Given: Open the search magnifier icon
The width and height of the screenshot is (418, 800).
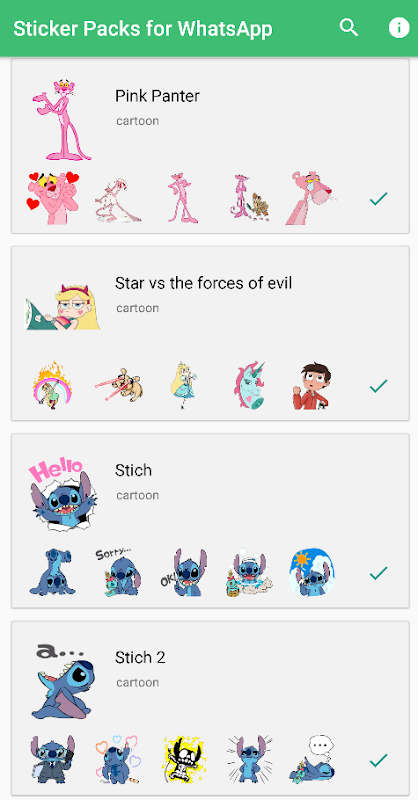Looking at the screenshot, I should point(349,27).
